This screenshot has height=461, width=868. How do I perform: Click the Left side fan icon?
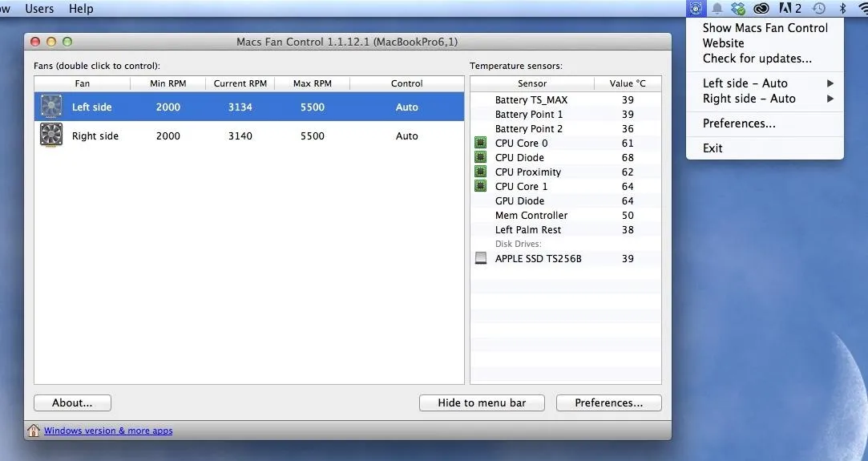point(51,107)
